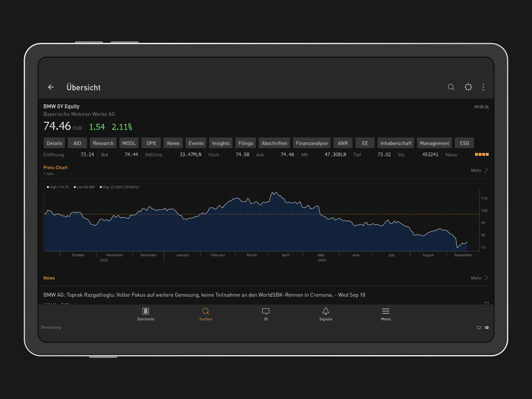This screenshot has width=532, height=399.
Task: Click the Hoch value 74.58
Action: [x=242, y=154]
